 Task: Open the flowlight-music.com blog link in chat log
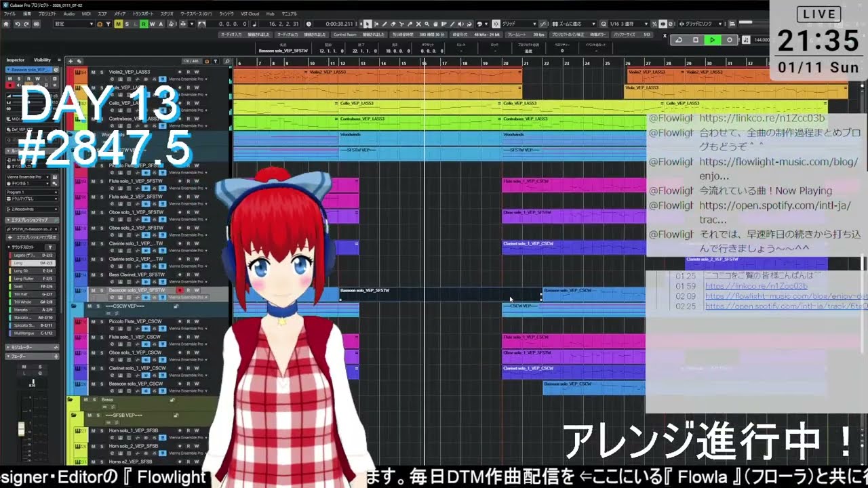[x=786, y=297]
